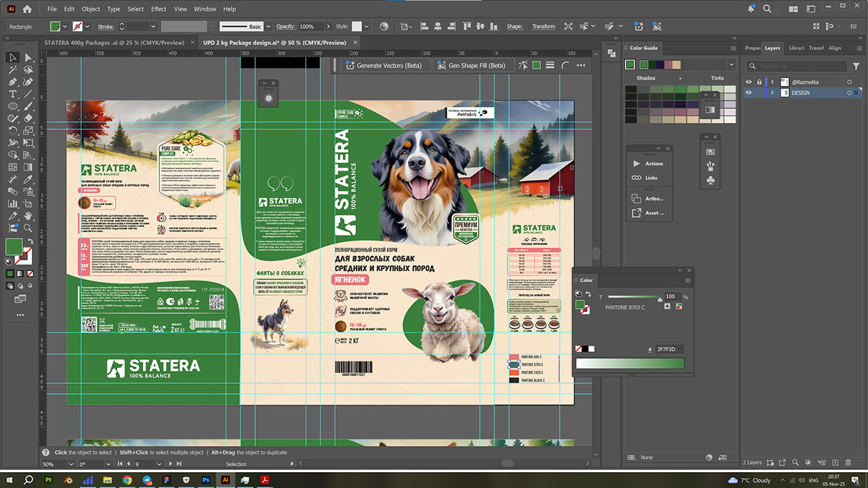The width and height of the screenshot is (868, 488).
Task: Open the harmony rules dropdown in Color Guide
Action: pos(731,65)
